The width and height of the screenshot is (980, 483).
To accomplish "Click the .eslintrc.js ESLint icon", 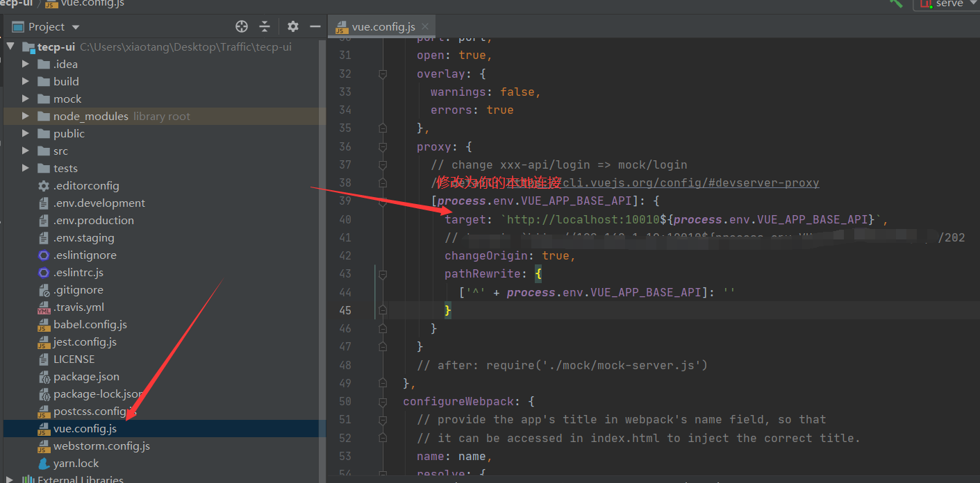I will (44, 272).
